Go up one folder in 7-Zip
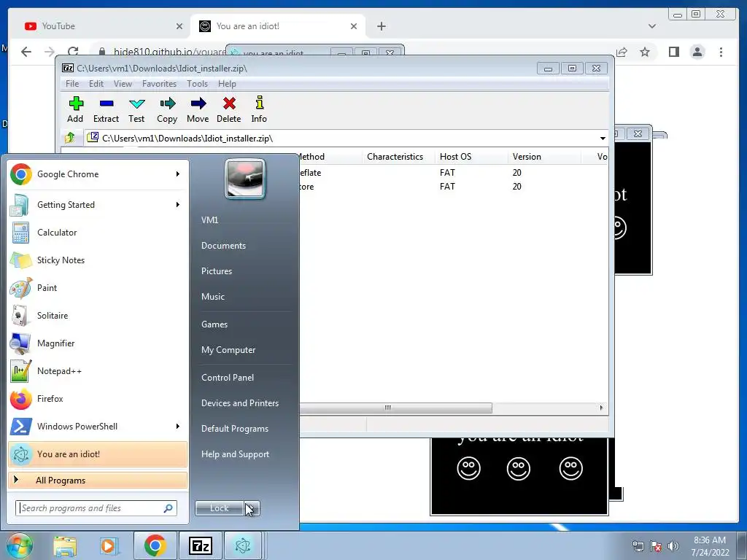This screenshot has height=560, width=747. [x=70, y=138]
